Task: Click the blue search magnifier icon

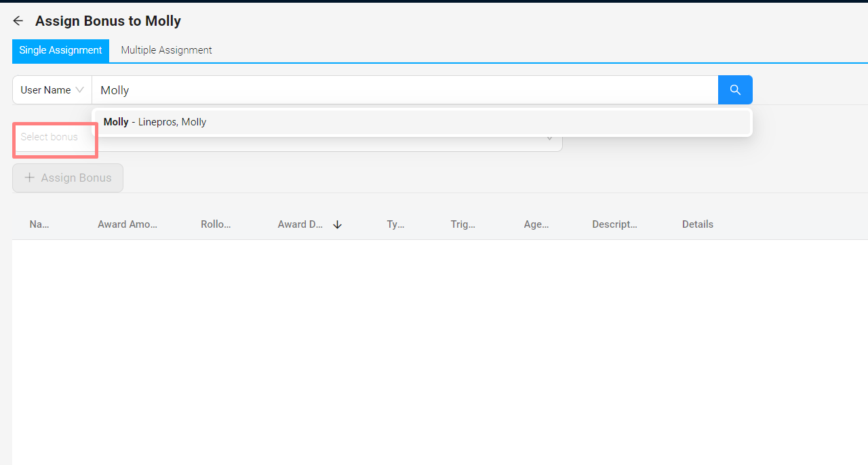Action: click(735, 89)
